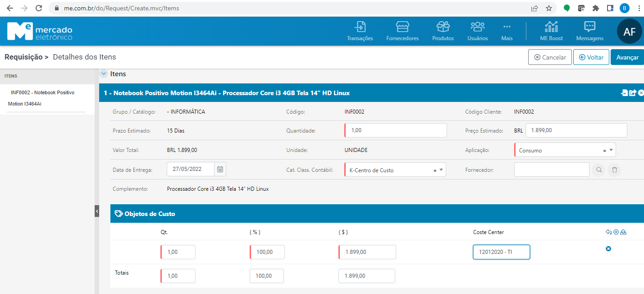The height and width of the screenshot is (294, 644).
Task: Open the Cat. Class. Contábil dropdown arrow
Action: coord(441,170)
